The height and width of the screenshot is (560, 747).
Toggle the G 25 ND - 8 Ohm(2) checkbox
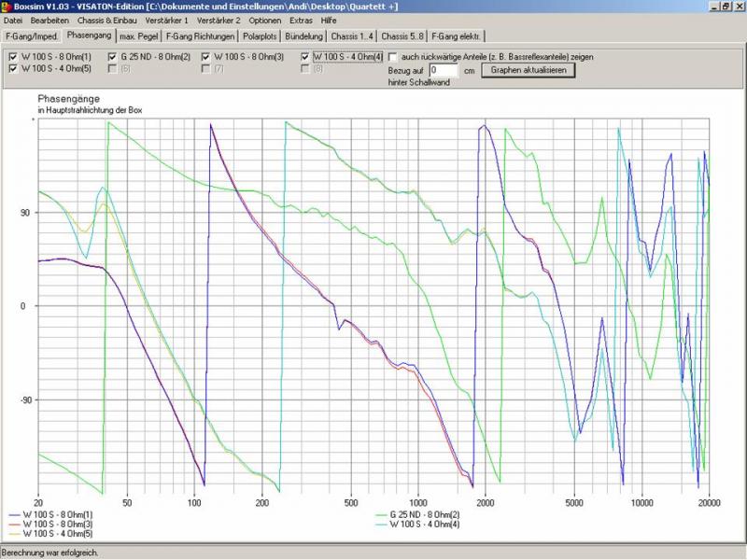click(112, 57)
